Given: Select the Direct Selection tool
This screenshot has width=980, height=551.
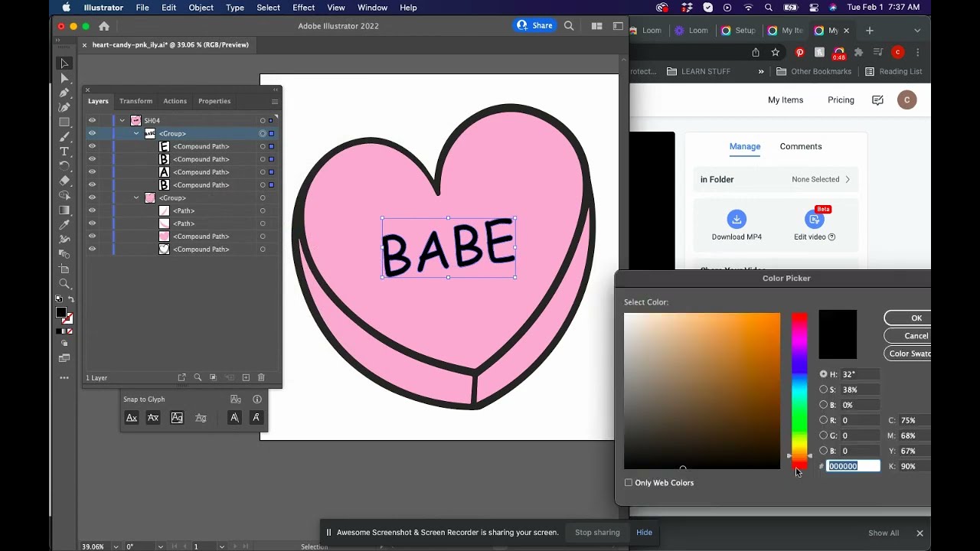Looking at the screenshot, I should [64, 78].
